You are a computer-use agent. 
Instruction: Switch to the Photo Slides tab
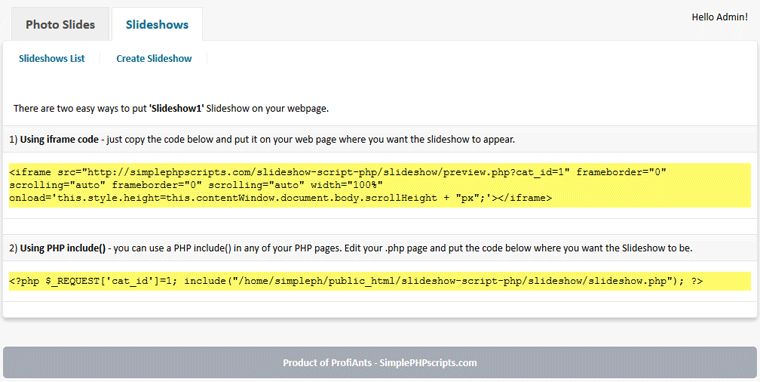[x=60, y=24]
